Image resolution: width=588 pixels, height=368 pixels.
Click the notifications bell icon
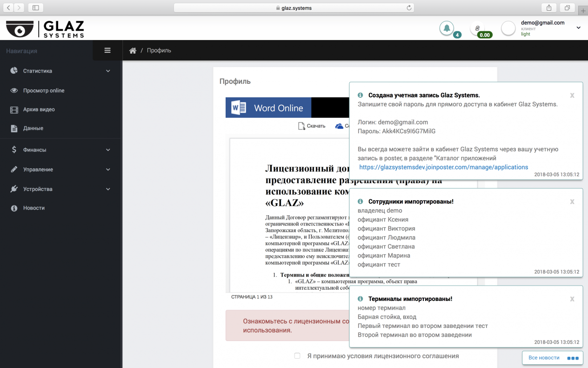(447, 28)
